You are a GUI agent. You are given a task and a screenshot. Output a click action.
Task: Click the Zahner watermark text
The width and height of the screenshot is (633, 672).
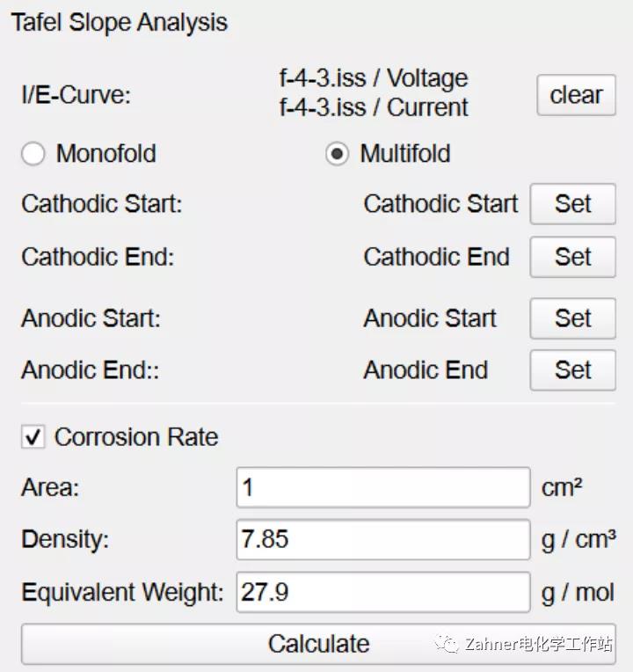coord(538,645)
